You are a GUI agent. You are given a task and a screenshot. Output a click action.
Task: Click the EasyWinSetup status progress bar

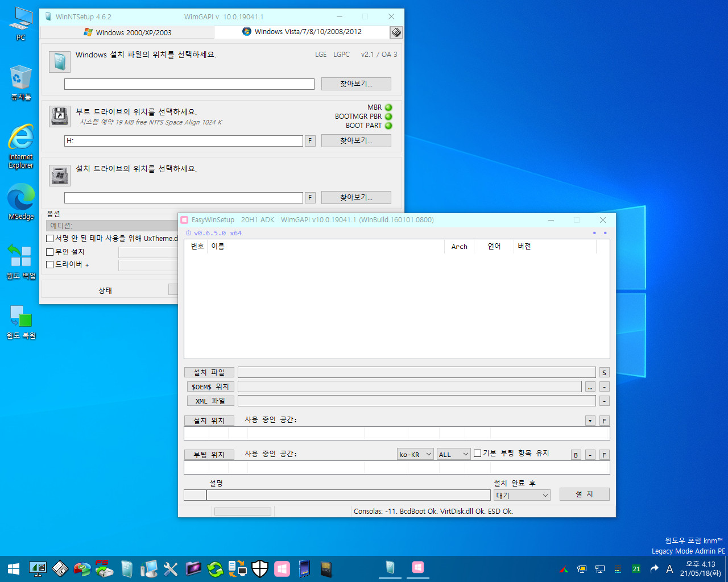coord(243,512)
